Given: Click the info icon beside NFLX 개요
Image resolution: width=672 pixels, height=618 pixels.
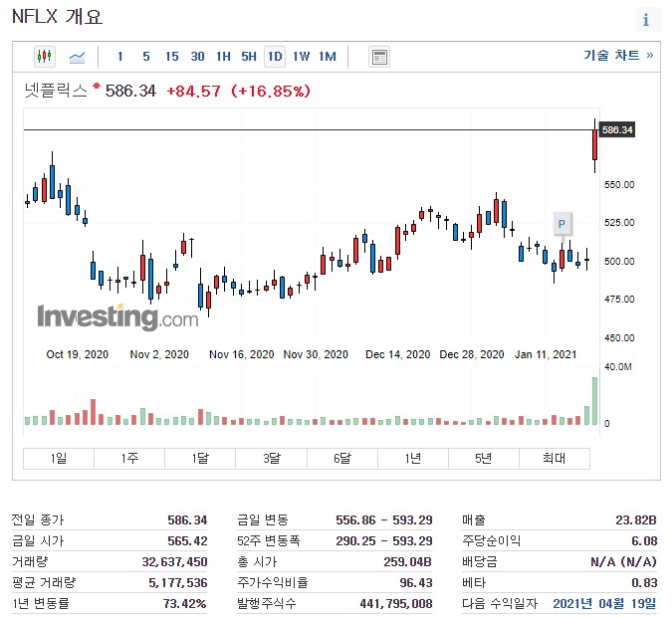Looking at the screenshot, I should [646, 19].
